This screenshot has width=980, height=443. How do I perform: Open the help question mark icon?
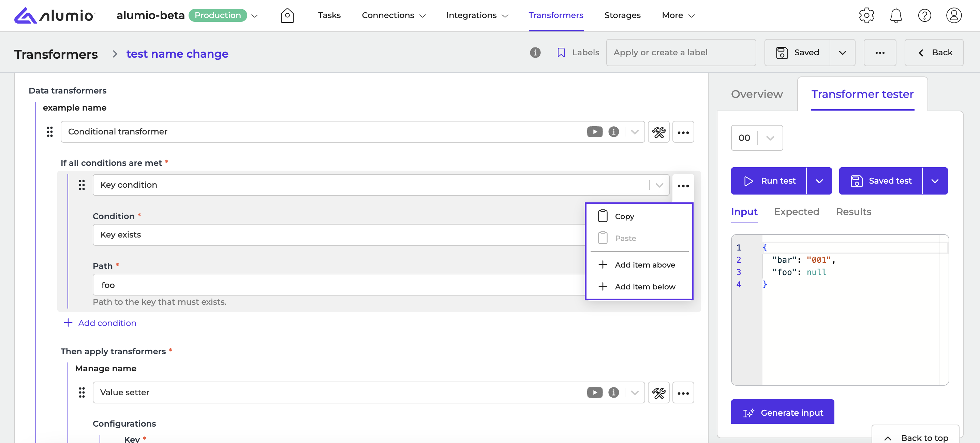(x=924, y=16)
